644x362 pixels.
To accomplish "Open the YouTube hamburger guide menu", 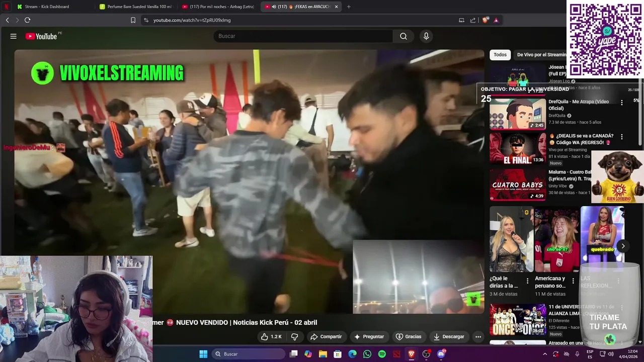I will click(x=14, y=36).
